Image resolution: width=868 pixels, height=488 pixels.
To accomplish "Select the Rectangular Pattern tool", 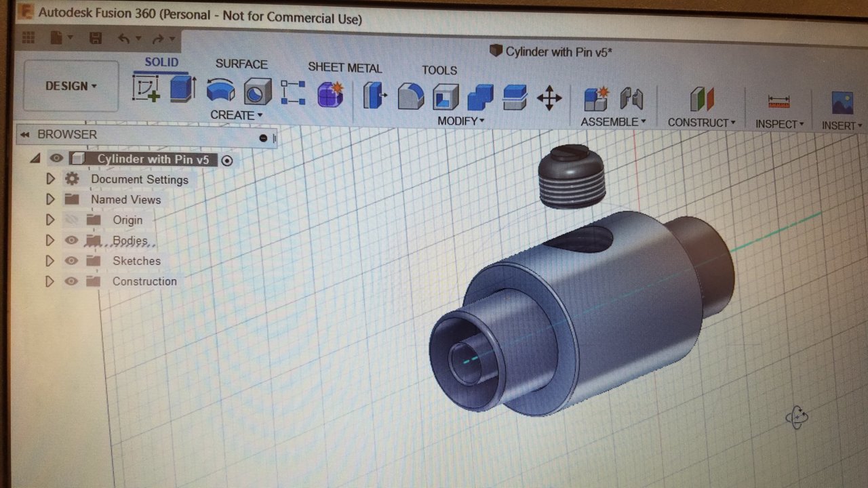I will pyautogui.click(x=293, y=93).
